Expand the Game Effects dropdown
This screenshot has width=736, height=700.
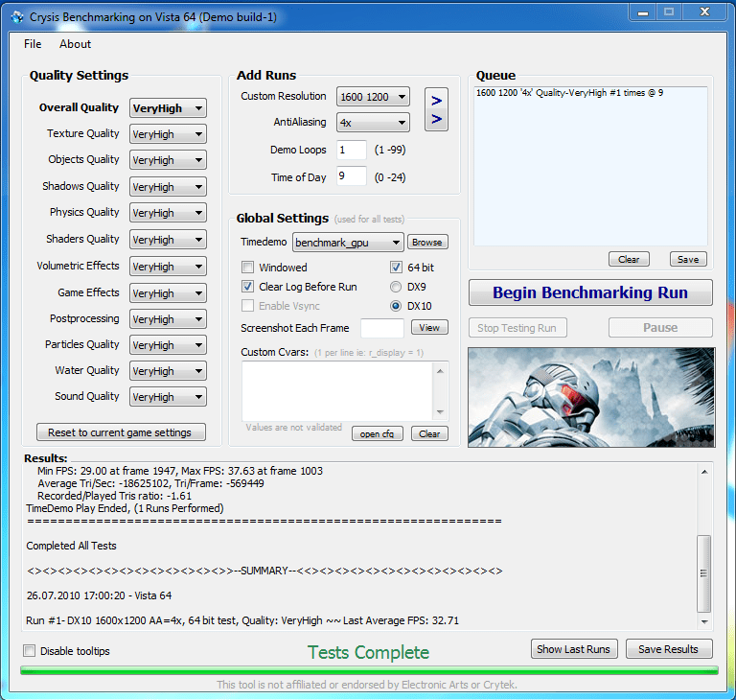168,292
